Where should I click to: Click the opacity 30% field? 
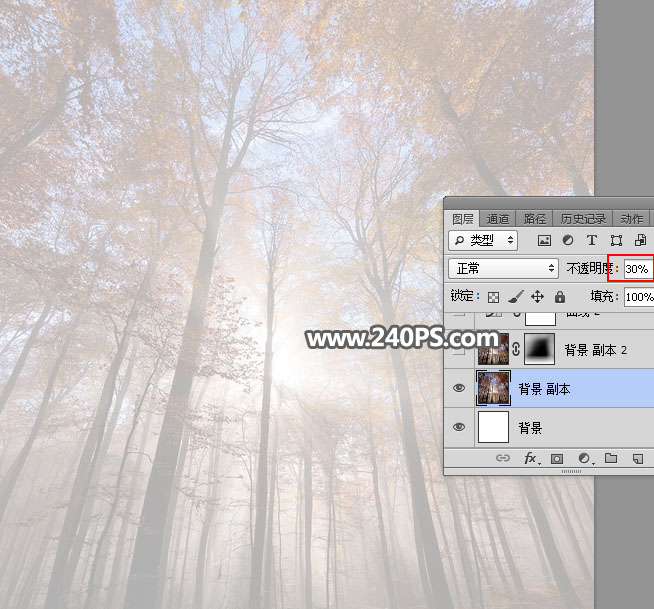point(638,269)
